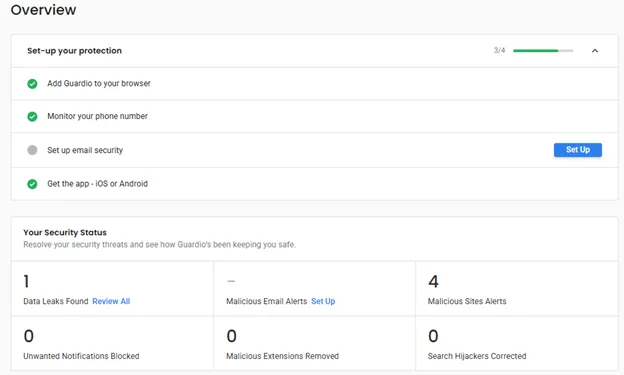Click the Your Security Status heading
624x375 pixels.
pos(65,232)
